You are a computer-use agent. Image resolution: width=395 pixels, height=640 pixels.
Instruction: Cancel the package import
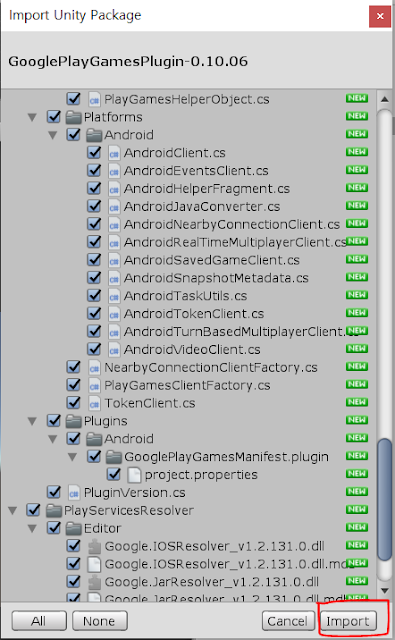coord(288,621)
